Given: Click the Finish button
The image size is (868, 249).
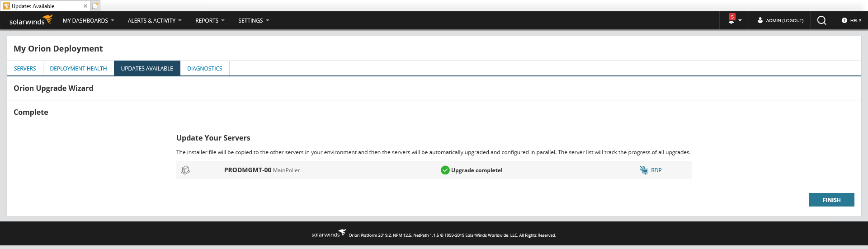Looking at the screenshot, I should point(831,200).
